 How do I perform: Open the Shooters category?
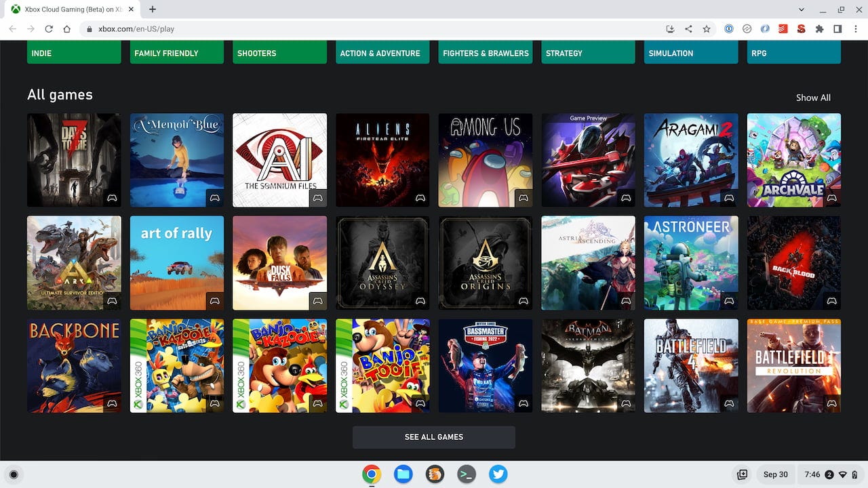pos(279,52)
